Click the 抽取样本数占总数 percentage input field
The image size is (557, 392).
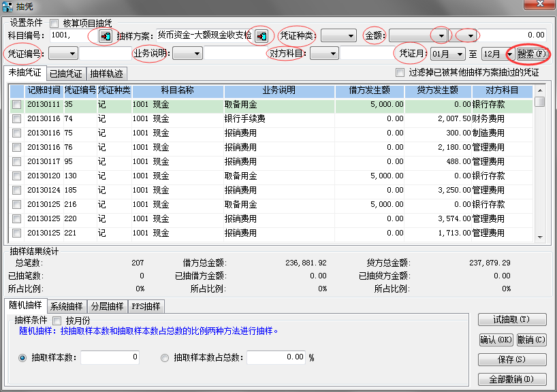coord(276,357)
